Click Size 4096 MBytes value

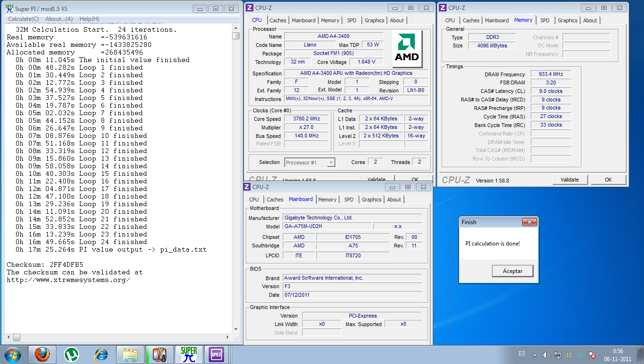coord(493,45)
